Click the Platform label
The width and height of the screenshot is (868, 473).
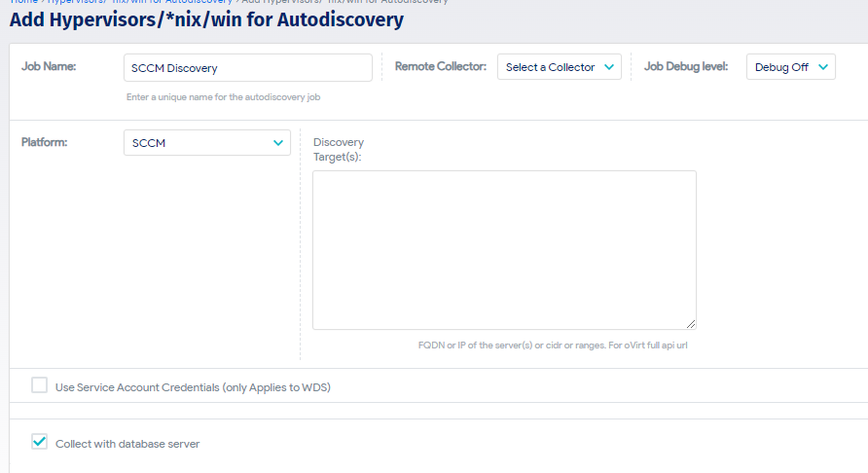[x=45, y=142]
